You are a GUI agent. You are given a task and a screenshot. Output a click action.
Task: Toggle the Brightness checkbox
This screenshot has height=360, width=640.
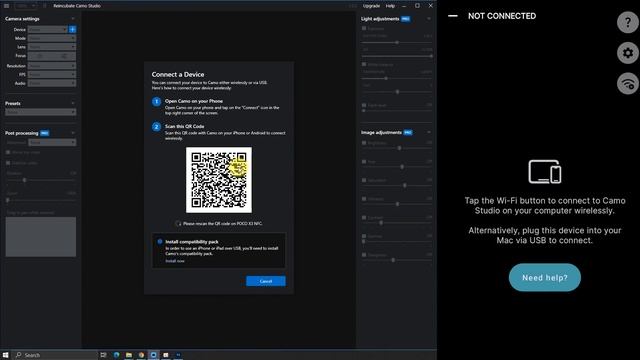click(364, 143)
